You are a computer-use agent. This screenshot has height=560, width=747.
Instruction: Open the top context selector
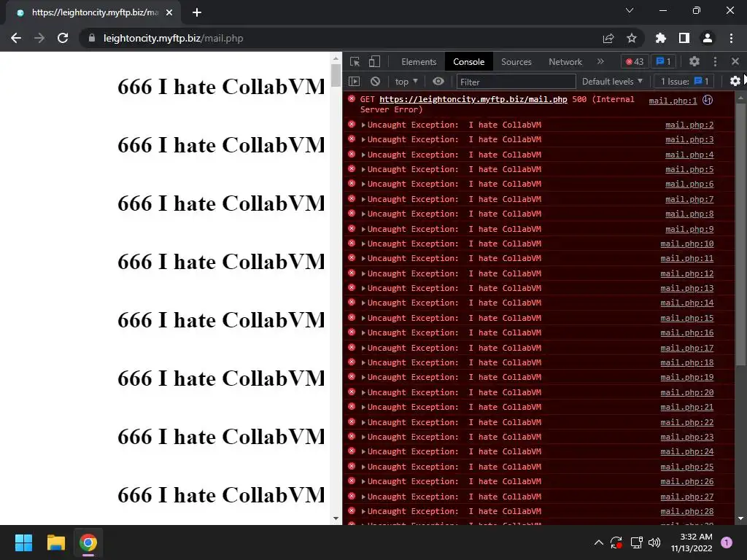(x=406, y=82)
